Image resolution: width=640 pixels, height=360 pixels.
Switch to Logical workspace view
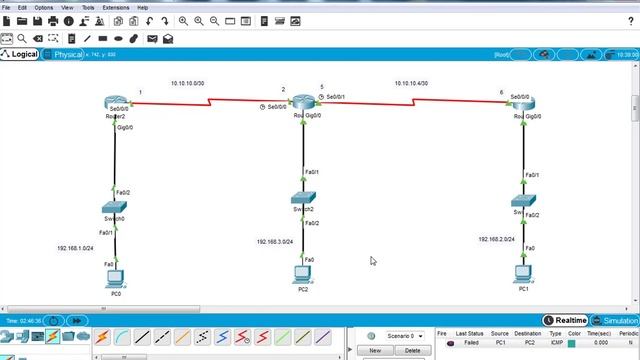(x=20, y=54)
